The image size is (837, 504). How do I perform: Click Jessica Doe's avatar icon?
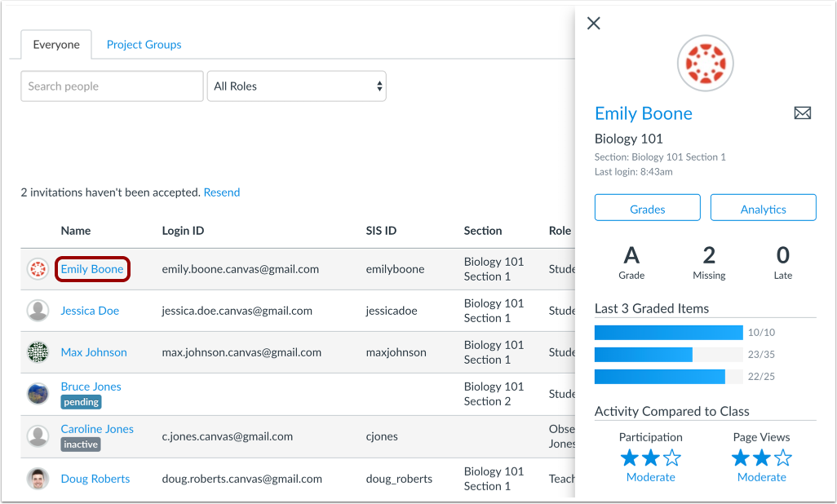coord(38,311)
